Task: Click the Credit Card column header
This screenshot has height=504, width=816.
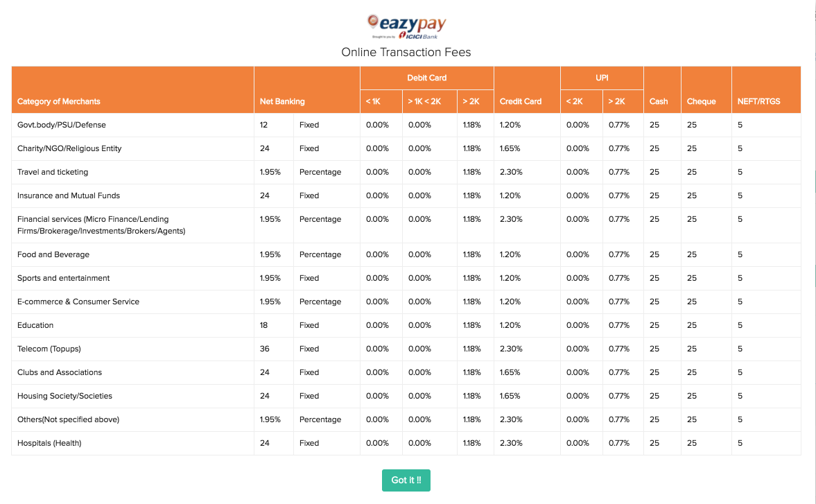Action: 521,101
